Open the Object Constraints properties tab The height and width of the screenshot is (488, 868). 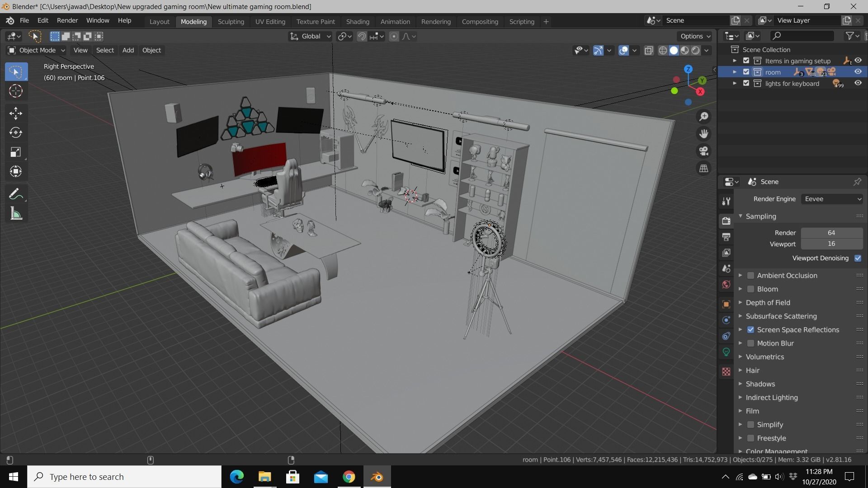[726, 336]
